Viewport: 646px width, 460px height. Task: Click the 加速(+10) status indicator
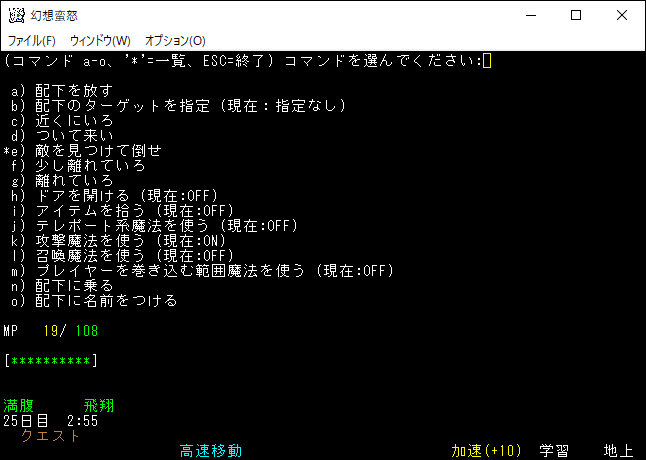coord(485,451)
